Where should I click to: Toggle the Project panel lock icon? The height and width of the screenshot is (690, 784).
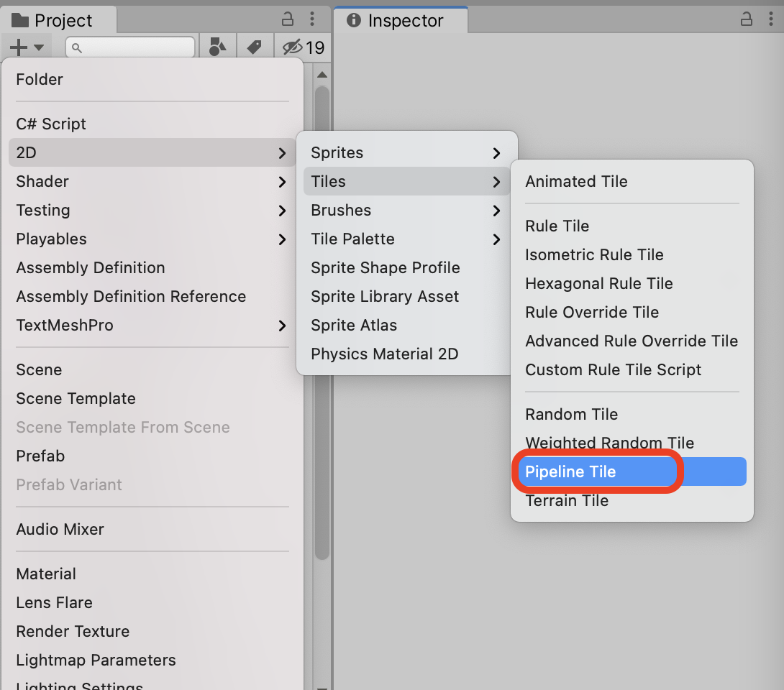coord(288,19)
